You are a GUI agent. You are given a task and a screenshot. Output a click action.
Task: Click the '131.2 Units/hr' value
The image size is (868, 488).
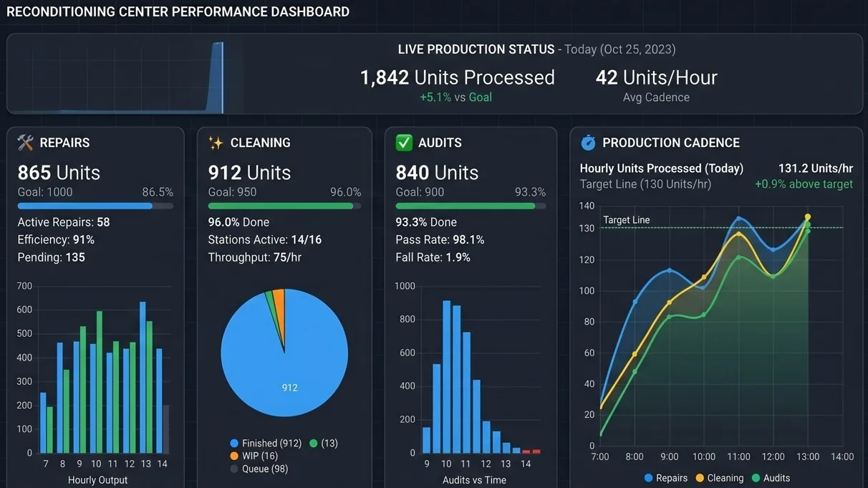[816, 168]
